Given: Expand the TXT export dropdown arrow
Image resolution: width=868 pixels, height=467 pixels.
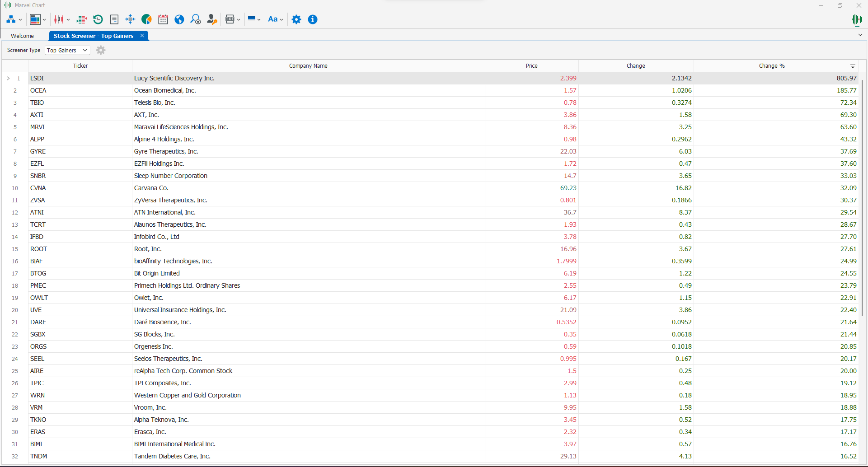Looking at the screenshot, I should coord(239,20).
